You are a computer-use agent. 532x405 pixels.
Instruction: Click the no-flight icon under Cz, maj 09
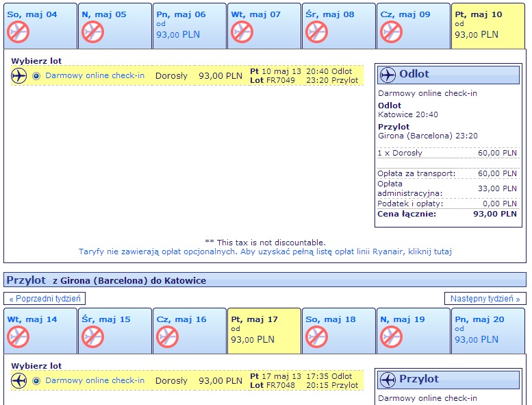(391, 32)
